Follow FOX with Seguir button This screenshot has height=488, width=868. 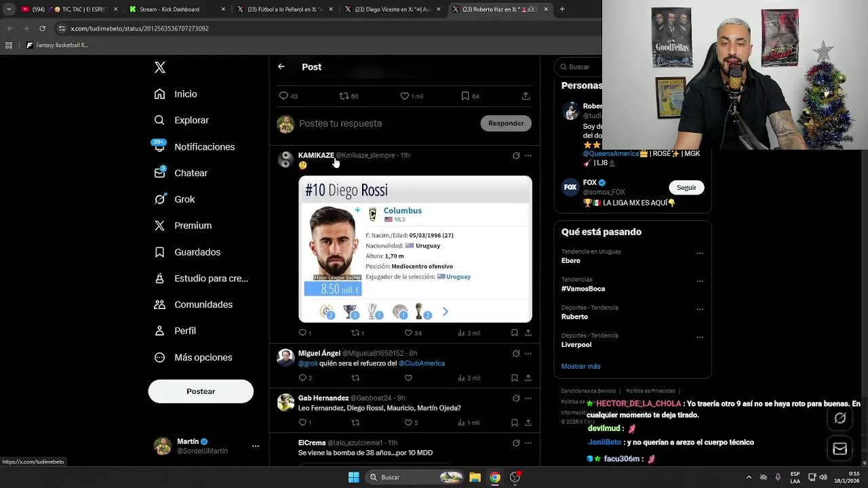(686, 188)
